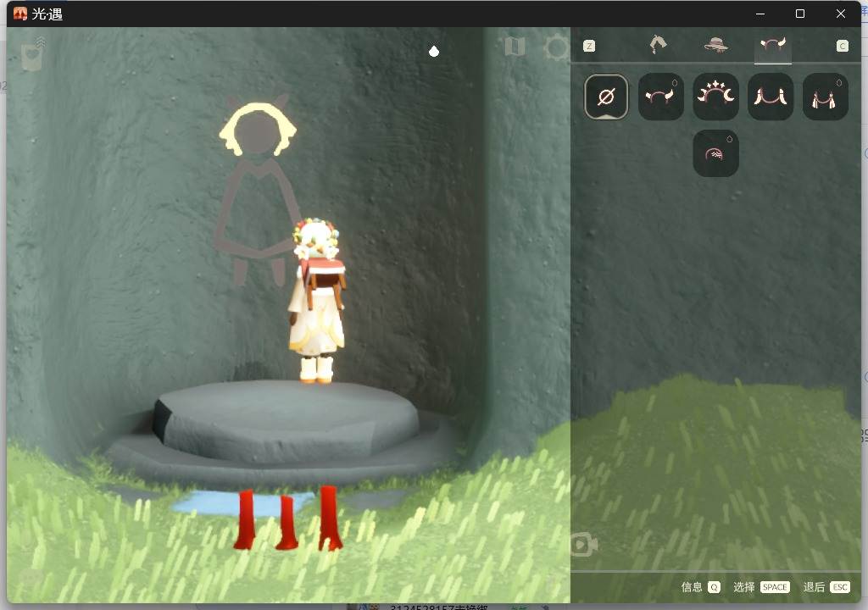Screen dimensions: 868x610
Task: Open the map icon
Action: 515,47
